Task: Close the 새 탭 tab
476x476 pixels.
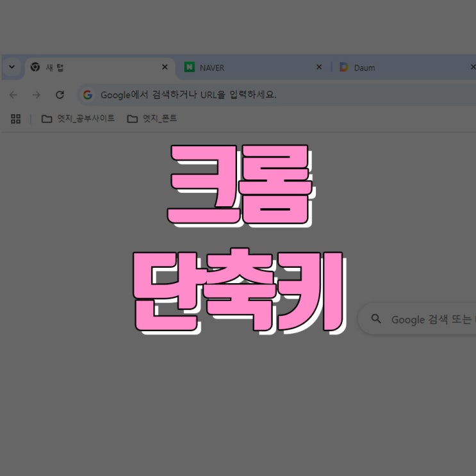Action: (x=165, y=67)
